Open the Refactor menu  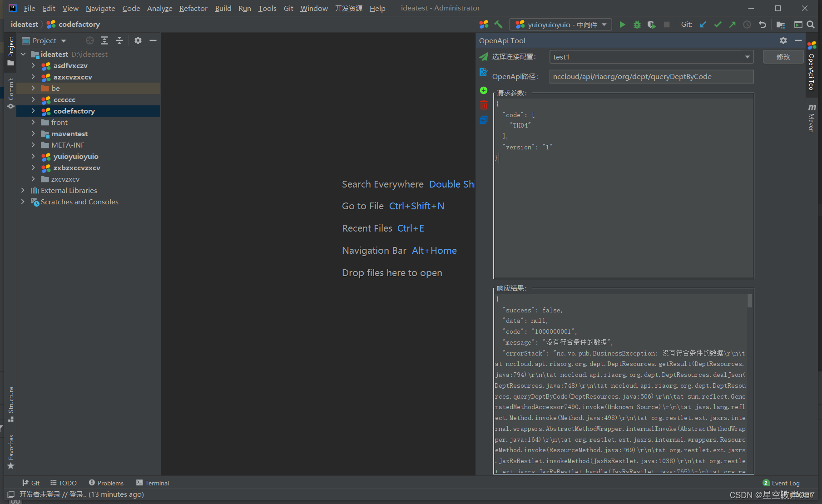tap(193, 8)
